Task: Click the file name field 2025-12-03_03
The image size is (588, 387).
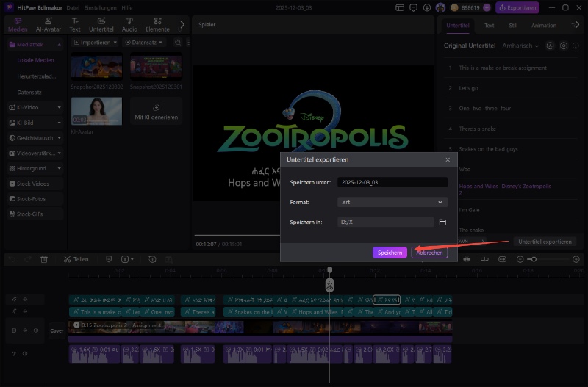Action: pyautogui.click(x=392, y=182)
